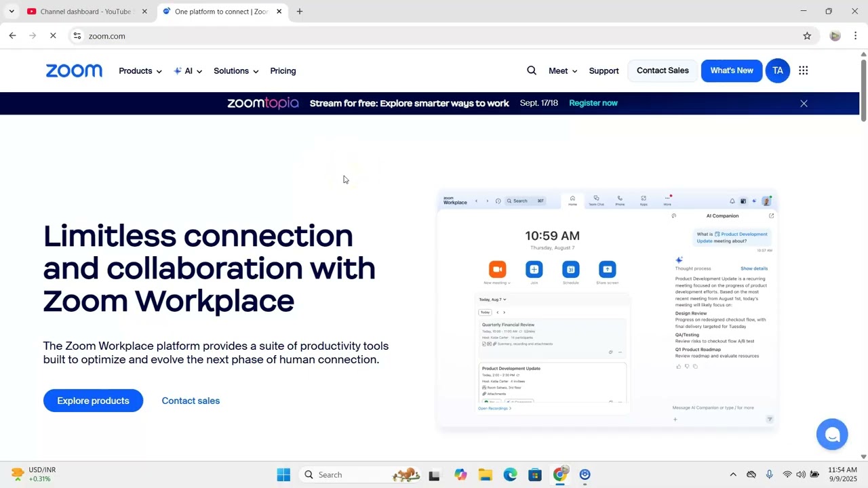Close the Zoom 'One platform' tab
This screenshot has height=488, width=868.
[279, 12]
